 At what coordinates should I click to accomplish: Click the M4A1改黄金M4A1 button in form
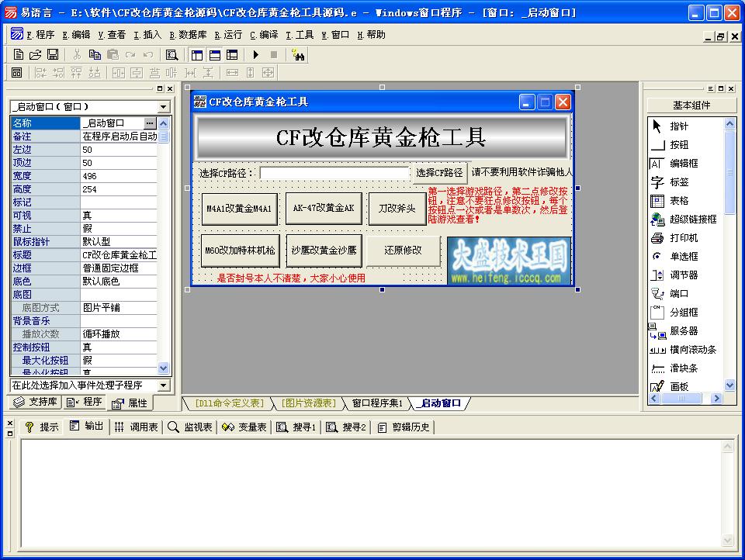[x=239, y=209]
